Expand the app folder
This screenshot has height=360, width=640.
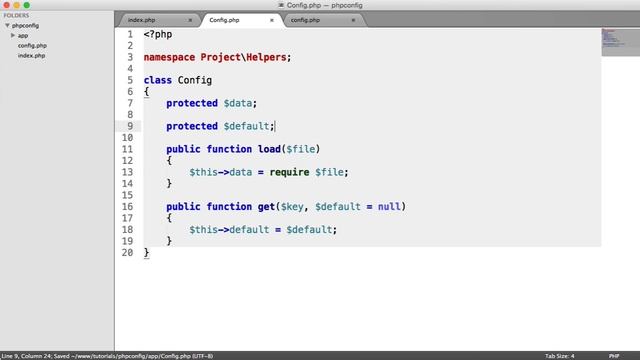pos(13,36)
